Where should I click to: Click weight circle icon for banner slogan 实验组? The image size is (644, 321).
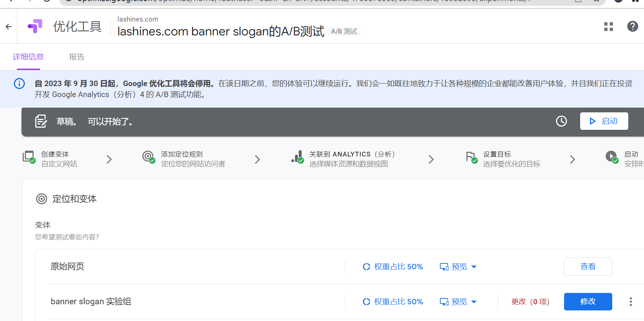tap(367, 302)
